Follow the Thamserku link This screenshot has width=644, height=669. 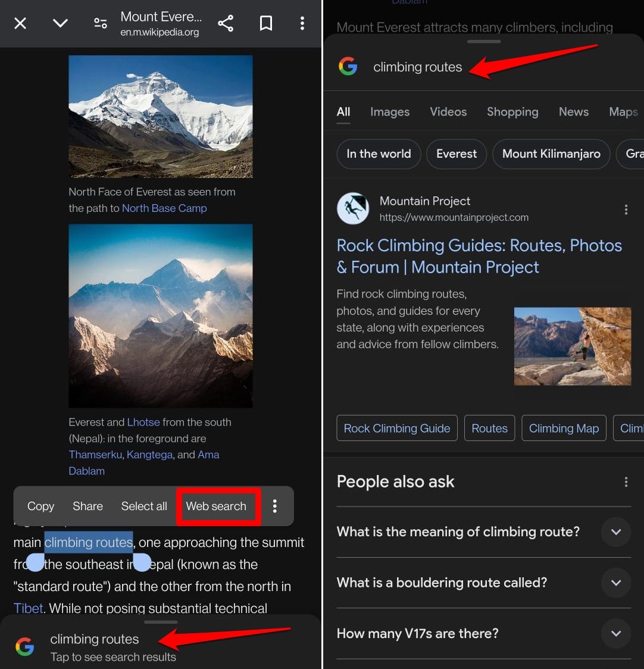95,455
